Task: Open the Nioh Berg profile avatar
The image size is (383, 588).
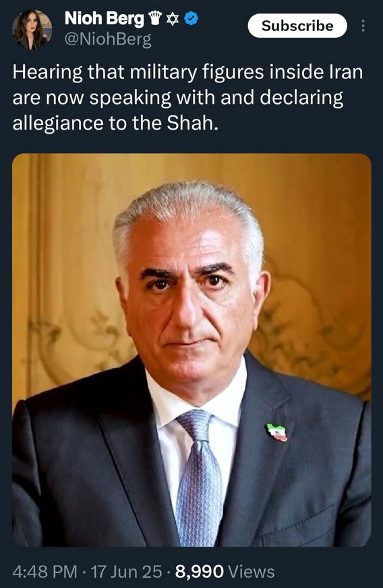Action: (x=32, y=30)
